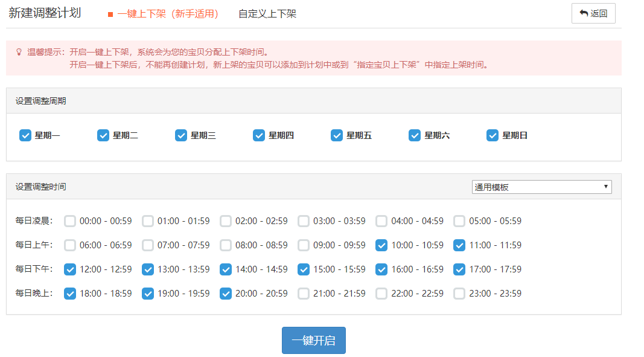
Task: Check the 21:00 - 21:59 time slot
Action: pyautogui.click(x=304, y=294)
